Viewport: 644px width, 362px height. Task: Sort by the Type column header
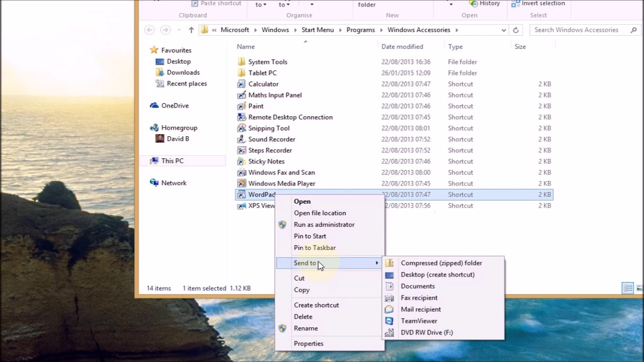point(455,47)
